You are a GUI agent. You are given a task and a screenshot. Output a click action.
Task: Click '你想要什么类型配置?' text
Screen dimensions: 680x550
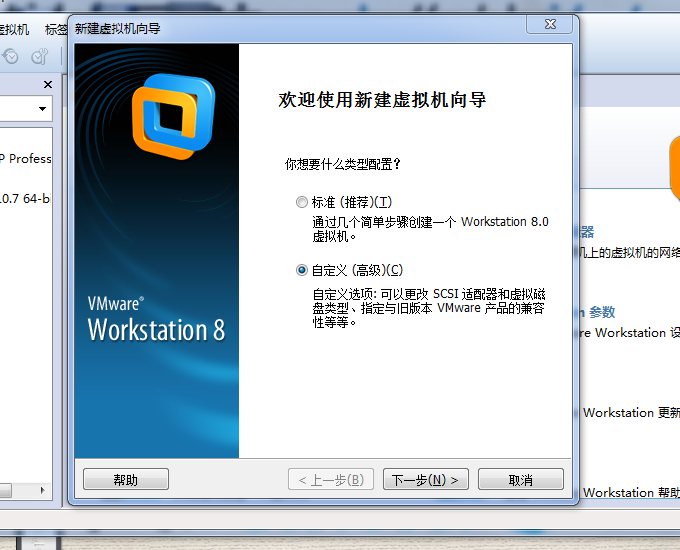(x=343, y=164)
